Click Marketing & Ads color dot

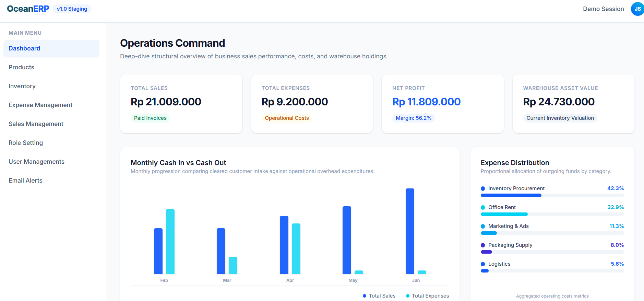tap(483, 226)
